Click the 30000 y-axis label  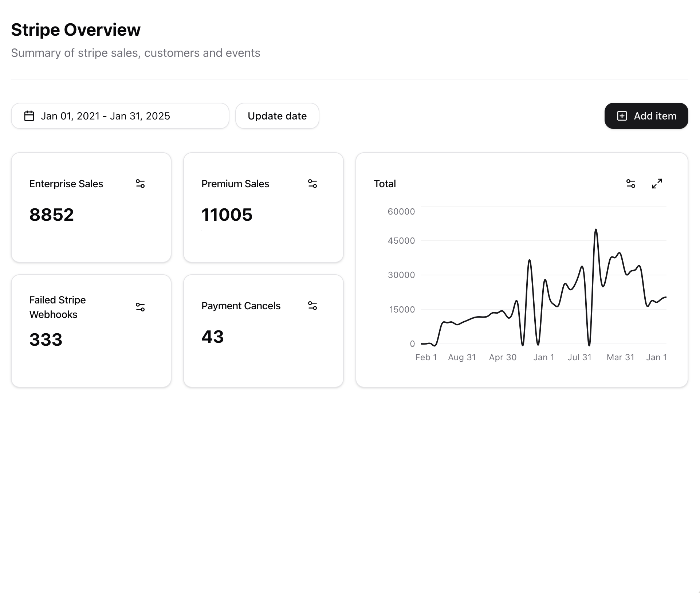401,275
